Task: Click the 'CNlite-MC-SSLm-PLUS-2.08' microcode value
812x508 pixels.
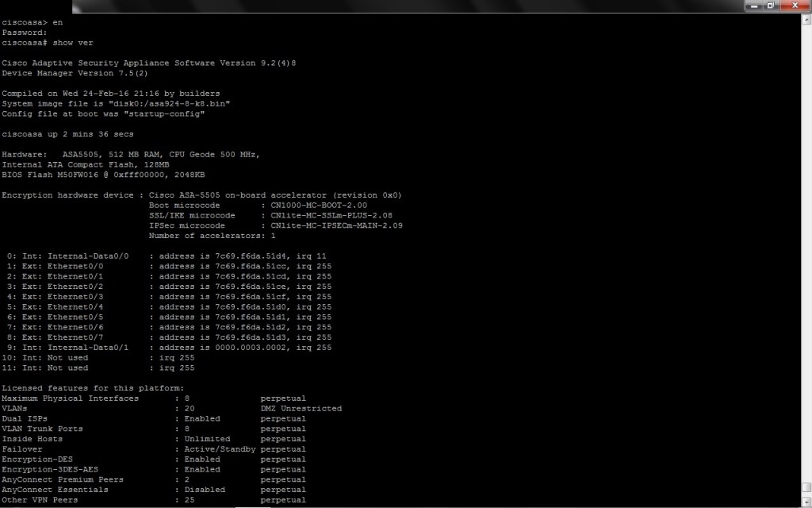Action: click(x=331, y=215)
